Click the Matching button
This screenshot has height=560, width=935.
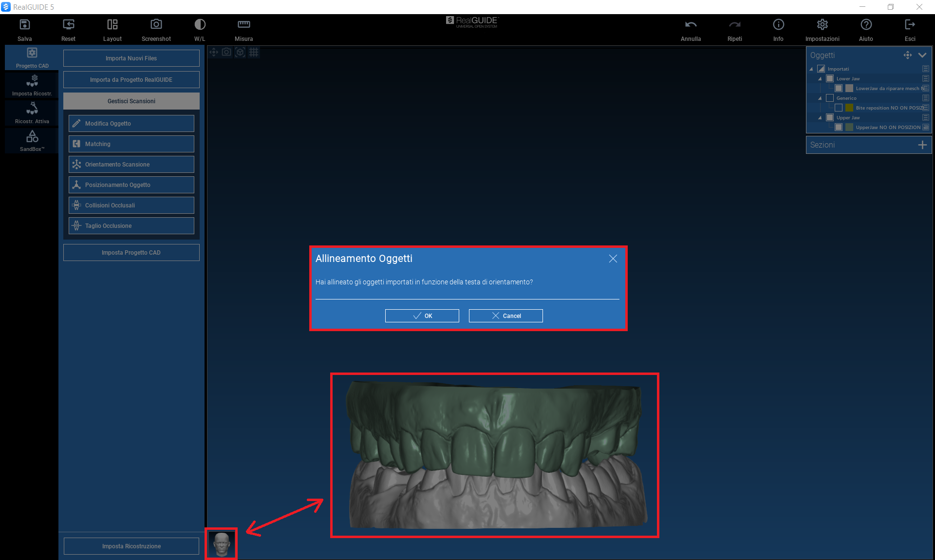click(131, 144)
